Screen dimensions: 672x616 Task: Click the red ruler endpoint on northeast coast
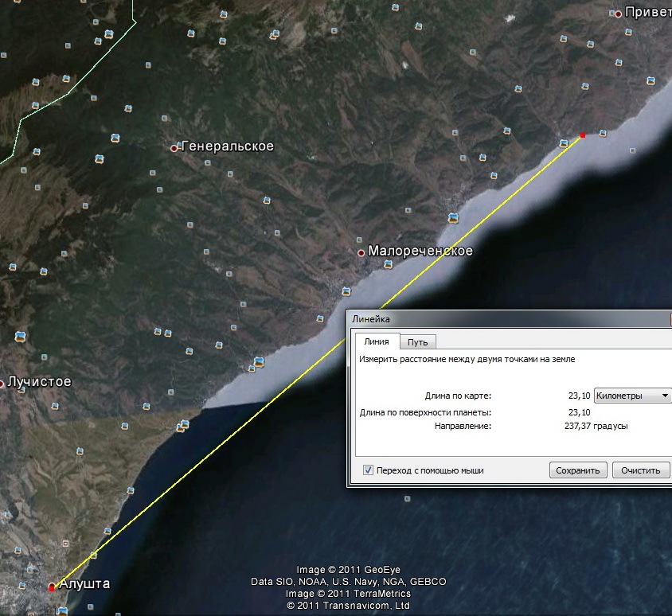(x=583, y=135)
